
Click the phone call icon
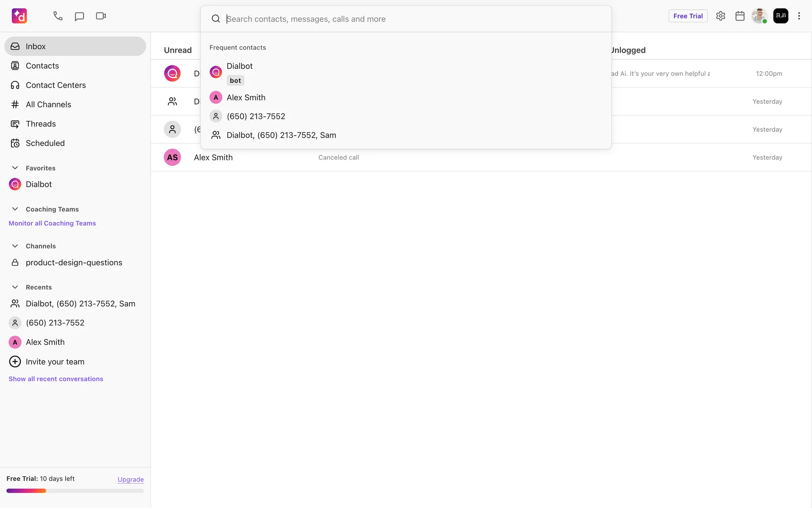(58, 16)
